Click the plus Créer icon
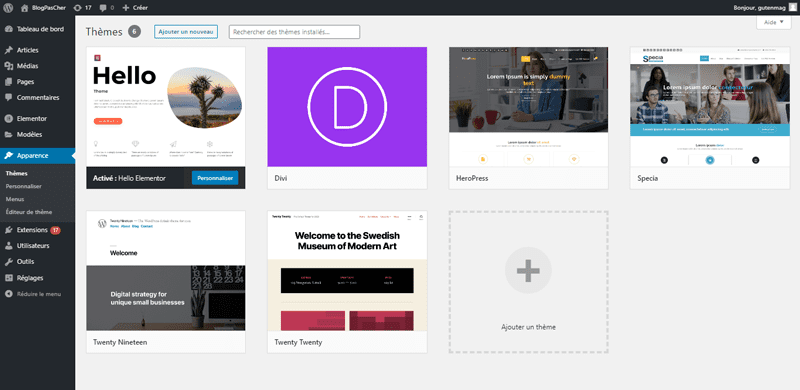The image size is (800, 390). tap(126, 8)
